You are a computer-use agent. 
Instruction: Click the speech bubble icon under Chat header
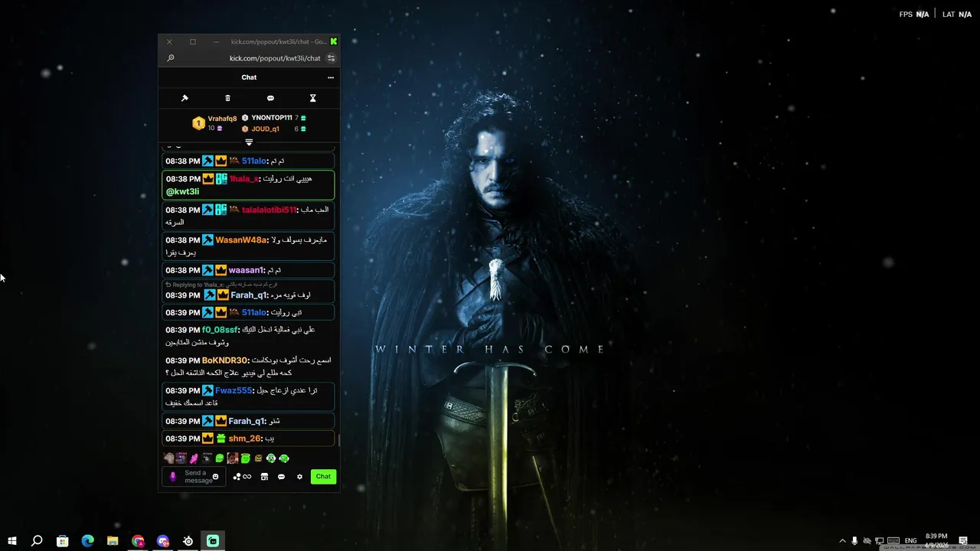click(270, 98)
